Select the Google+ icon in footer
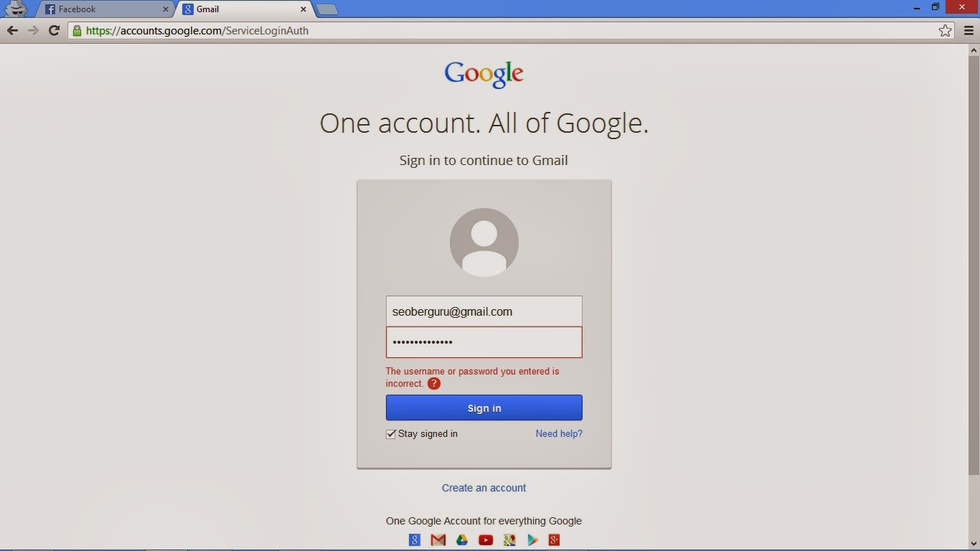Screen dimensions: 980x551 click(x=555, y=540)
